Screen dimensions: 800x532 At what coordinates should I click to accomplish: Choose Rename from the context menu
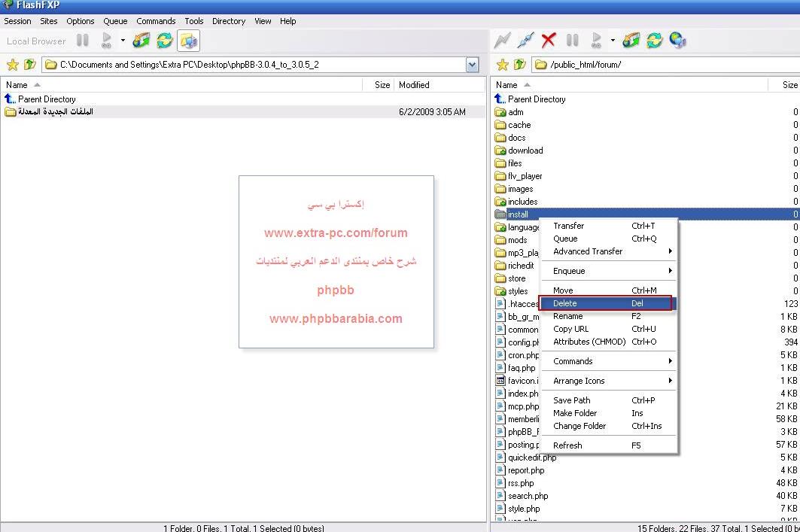click(608, 316)
